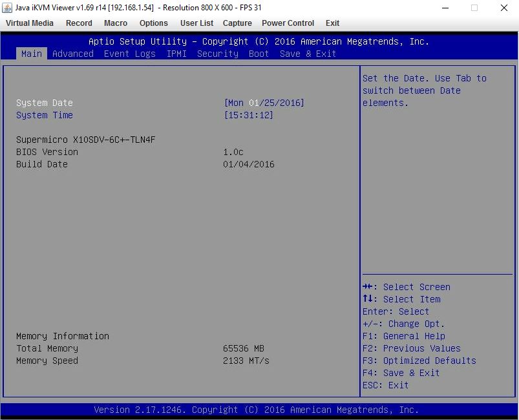Viewport: 519px width, 420px height.
Task: Click the build date value 01/04/2016
Action: 249,164
